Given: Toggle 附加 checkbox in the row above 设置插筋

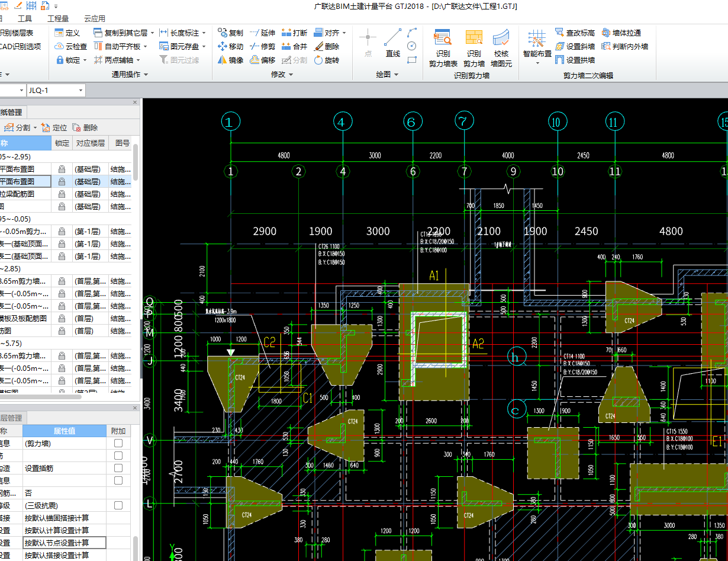Looking at the screenshot, I should pyautogui.click(x=118, y=456).
